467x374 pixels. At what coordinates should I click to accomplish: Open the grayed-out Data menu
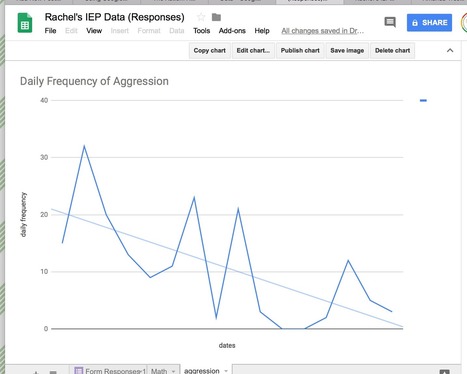point(177,31)
